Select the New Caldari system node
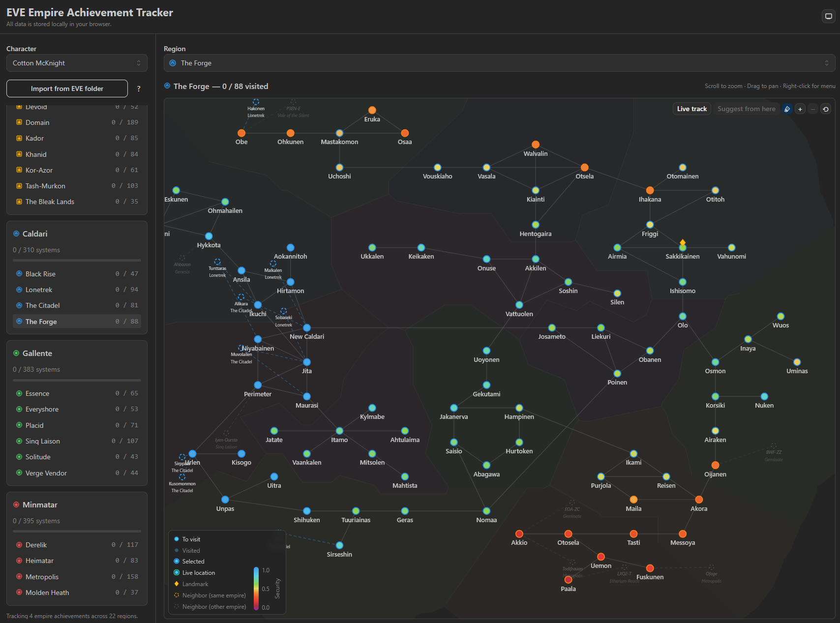Viewport: 840px width, 623px height. click(307, 327)
